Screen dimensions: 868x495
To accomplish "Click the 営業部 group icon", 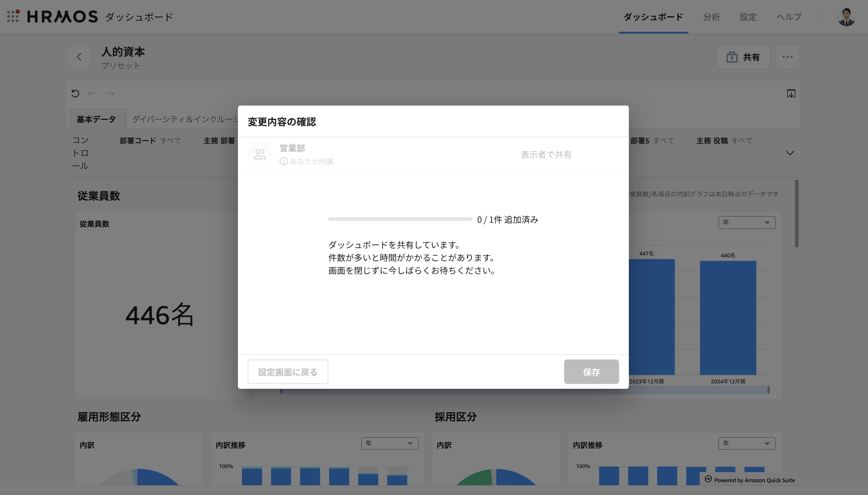I will pos(260,154).
